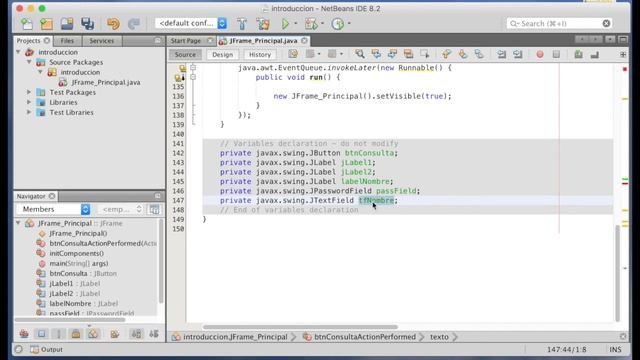The image size is (640, 360).
Task: Expand the Test Packages node
Action: click(x=29, y=92)
